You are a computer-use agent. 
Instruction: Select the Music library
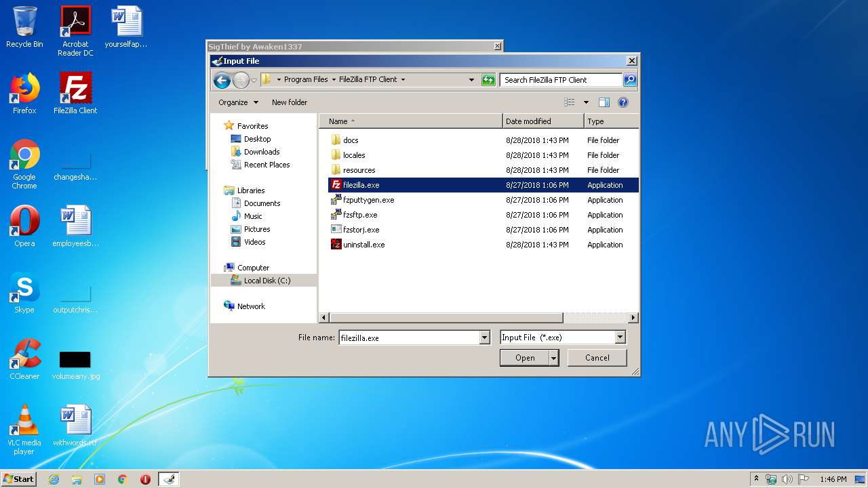click(x=253, y=216)
